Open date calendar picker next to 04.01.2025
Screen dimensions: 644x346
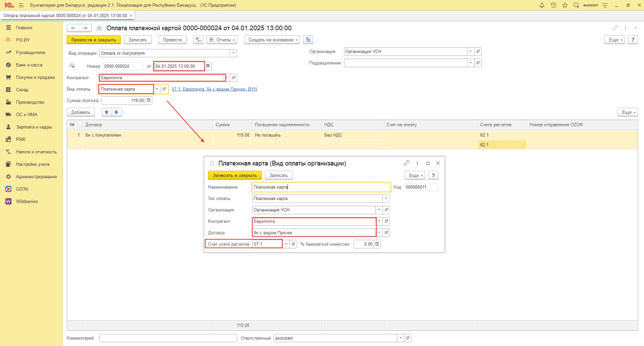pos(208,66)
